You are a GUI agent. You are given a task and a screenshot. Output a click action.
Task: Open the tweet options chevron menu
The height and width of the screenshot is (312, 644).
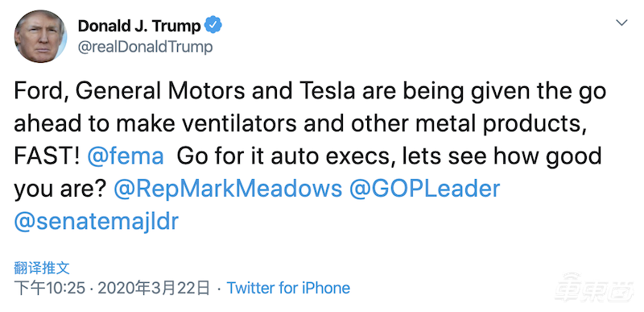point(621,23)
